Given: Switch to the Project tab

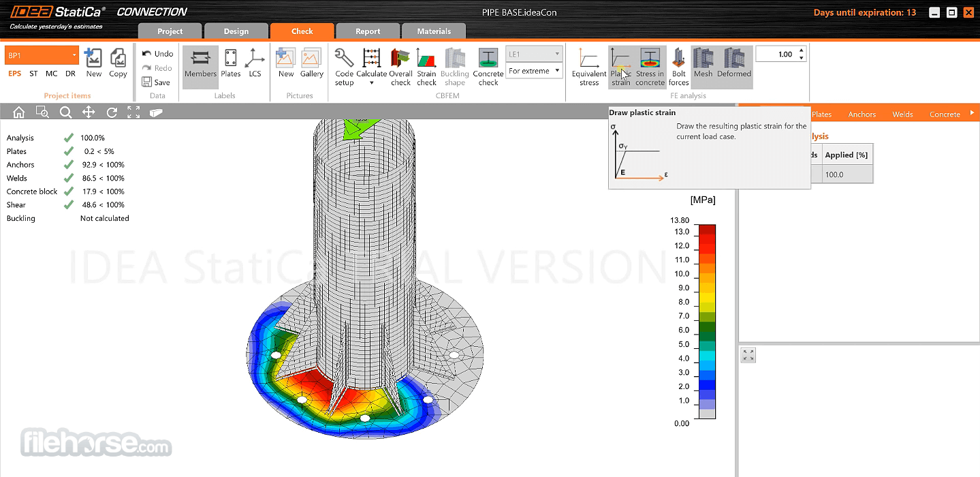Looking at the screenshot, I should (x=170, y=31).
